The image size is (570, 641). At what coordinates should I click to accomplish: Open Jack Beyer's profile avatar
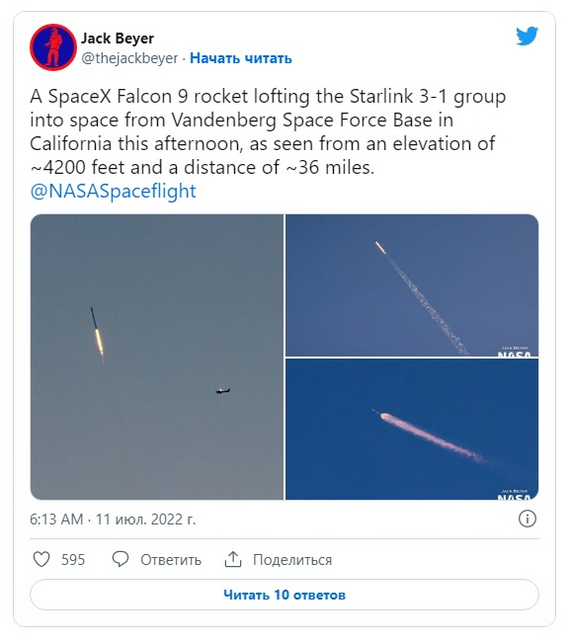point(53,47)
